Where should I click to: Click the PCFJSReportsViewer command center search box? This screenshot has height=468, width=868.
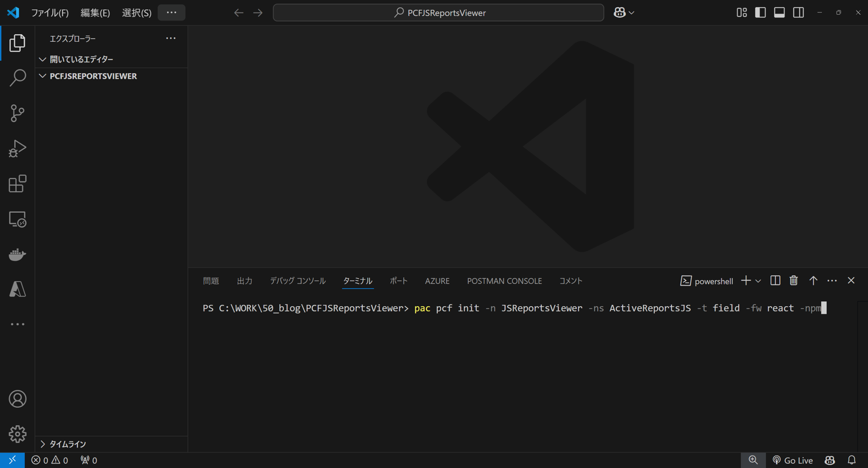coord(438,12)
